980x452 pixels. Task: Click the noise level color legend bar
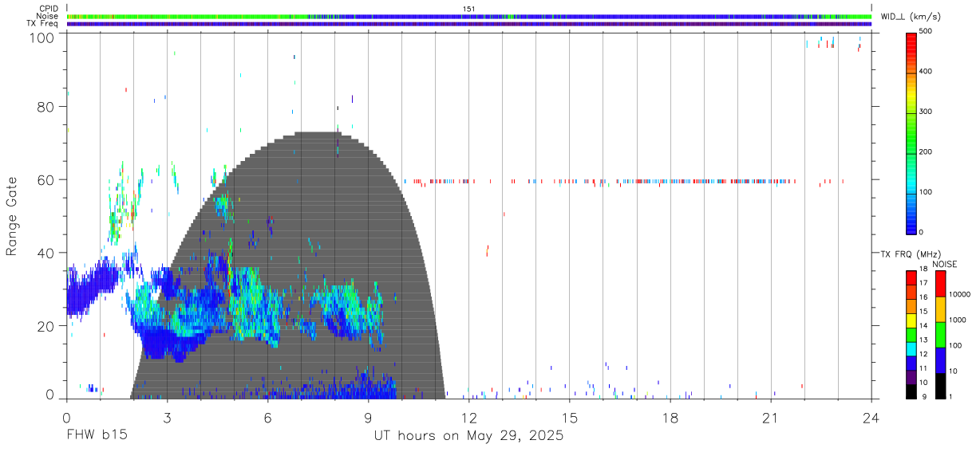coord(940,334)
